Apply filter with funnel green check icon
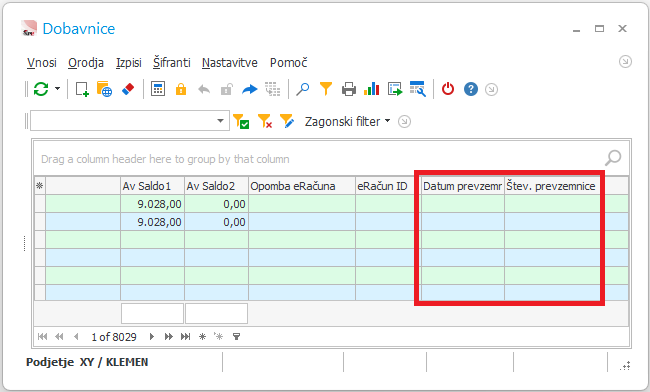 241,121
